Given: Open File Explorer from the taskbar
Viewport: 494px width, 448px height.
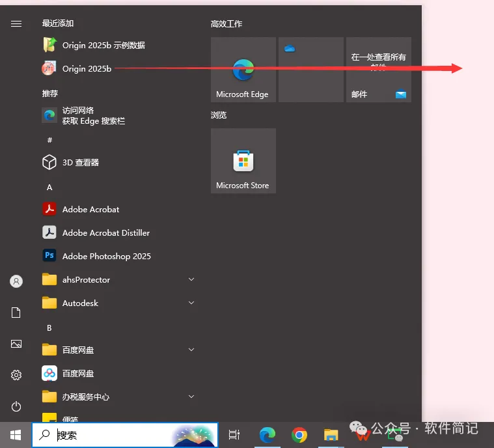Looking at the screenshot, I should (x=331, y=435).
